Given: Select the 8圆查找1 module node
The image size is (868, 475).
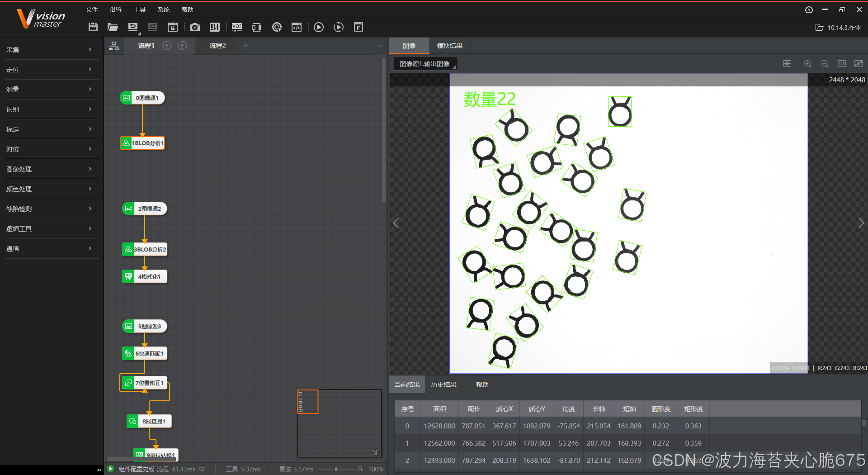Looking at the screenshot, I should point(149,421).
